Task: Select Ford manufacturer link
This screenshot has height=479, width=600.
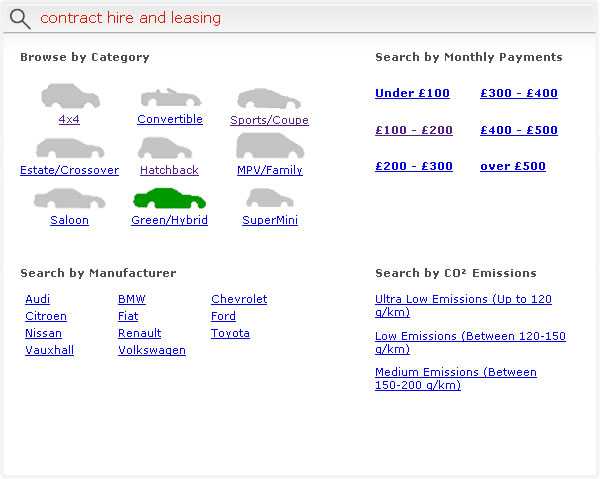Action: [x=223, y=316]
